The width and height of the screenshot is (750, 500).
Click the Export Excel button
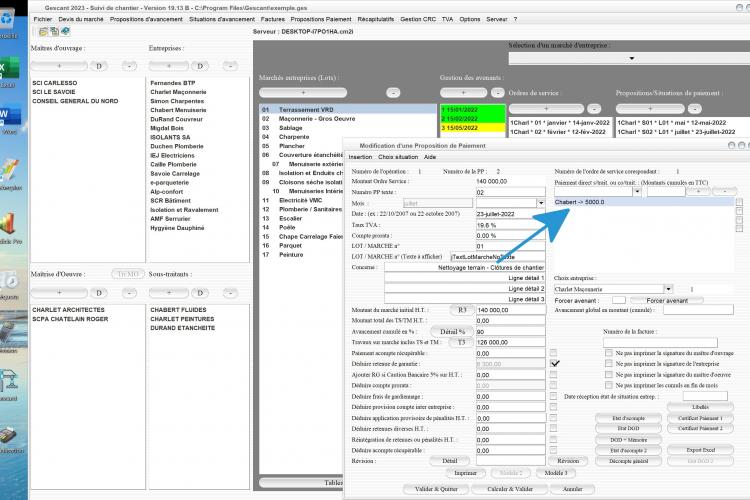click(700, 450)
